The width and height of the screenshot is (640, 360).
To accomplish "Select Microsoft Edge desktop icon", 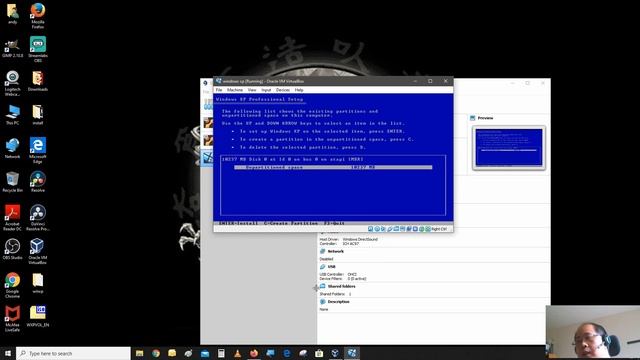I will pos(38,151).
